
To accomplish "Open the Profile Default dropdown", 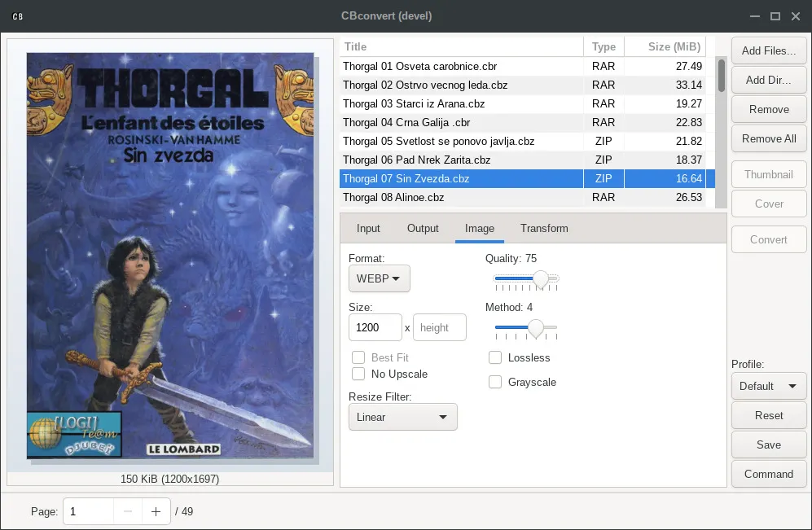I will tap(769, 386).
